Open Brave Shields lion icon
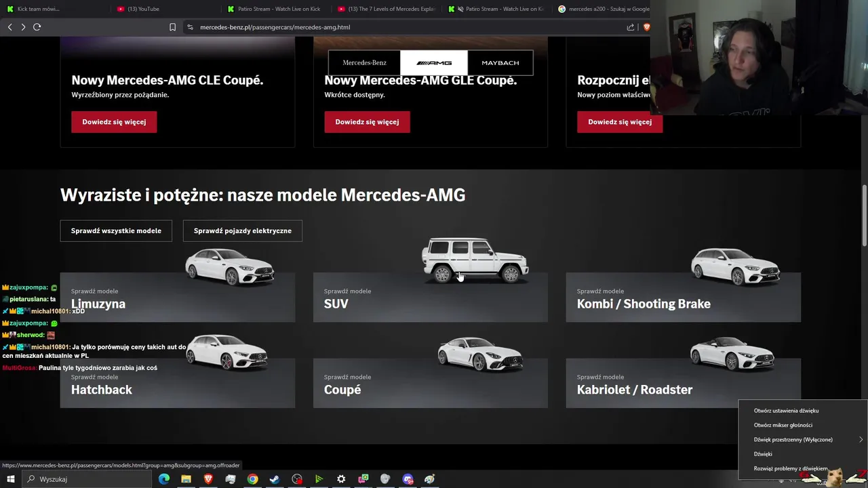868x488 pixels. pos(646,27)
